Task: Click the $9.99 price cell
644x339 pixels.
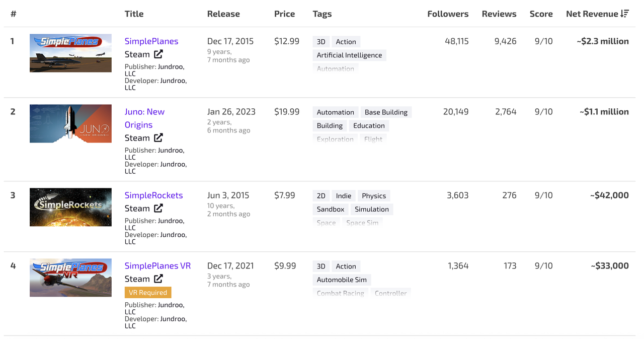Action: coord(285,266)
